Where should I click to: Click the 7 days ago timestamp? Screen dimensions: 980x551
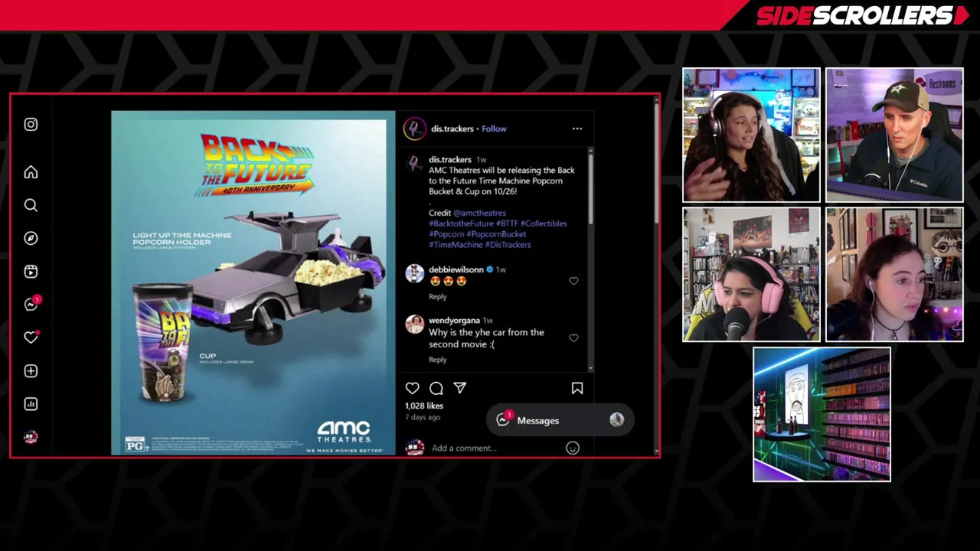423,417
